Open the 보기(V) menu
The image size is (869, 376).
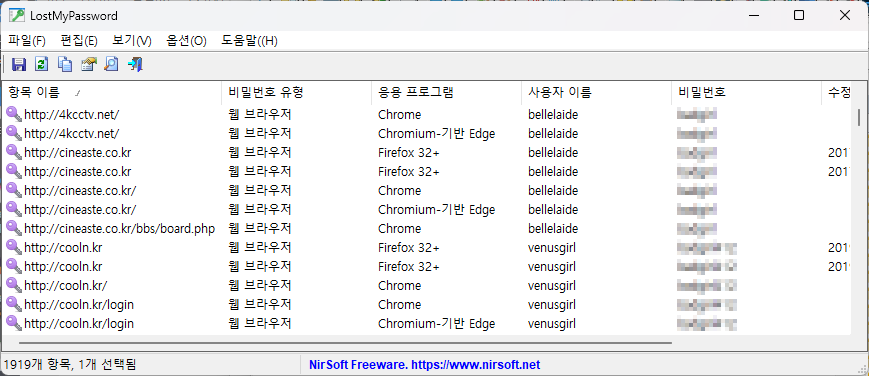coord(132,40)
